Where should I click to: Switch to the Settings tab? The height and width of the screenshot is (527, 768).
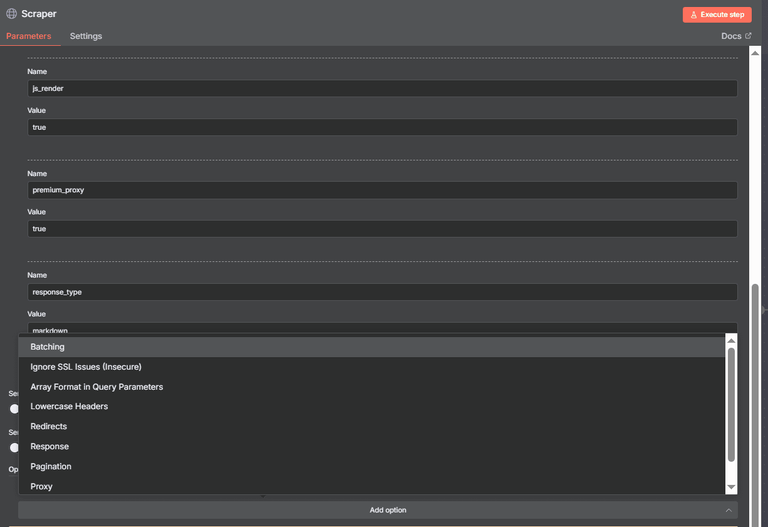coord(86,36)
